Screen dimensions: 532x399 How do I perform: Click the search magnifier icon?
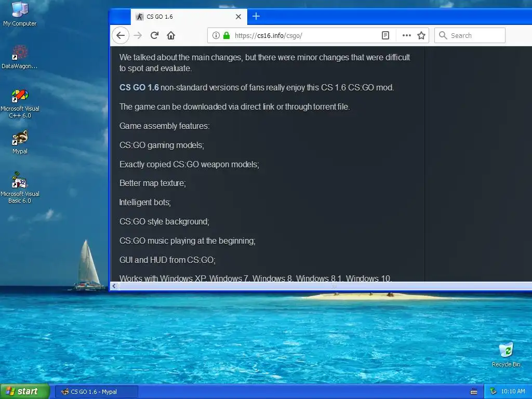[x=443, y=35]
